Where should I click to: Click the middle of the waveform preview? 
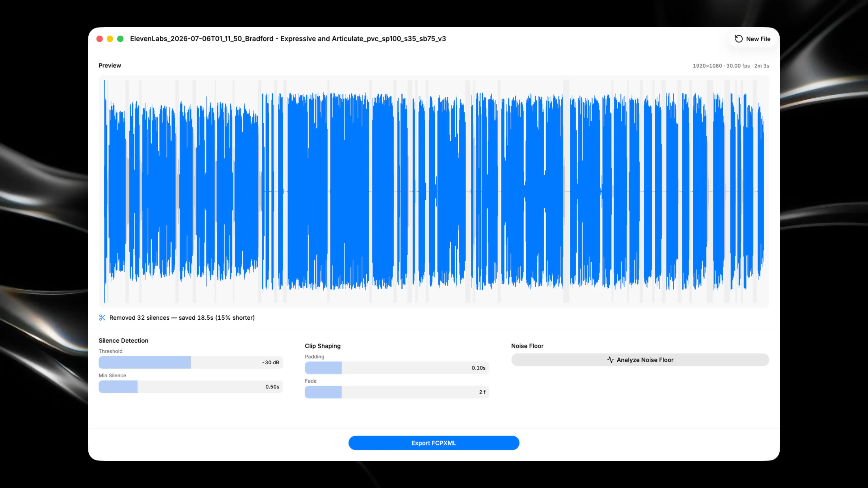pos(434,191)
